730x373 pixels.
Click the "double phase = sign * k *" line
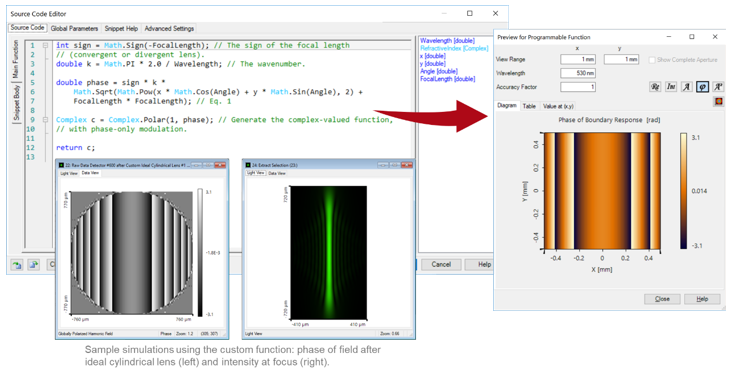tap(110, 82)
